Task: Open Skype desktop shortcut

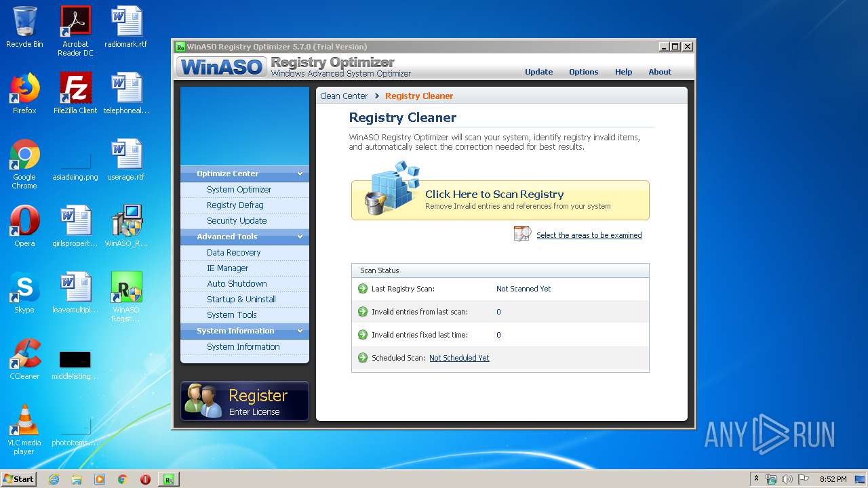Action: point(24,293)
